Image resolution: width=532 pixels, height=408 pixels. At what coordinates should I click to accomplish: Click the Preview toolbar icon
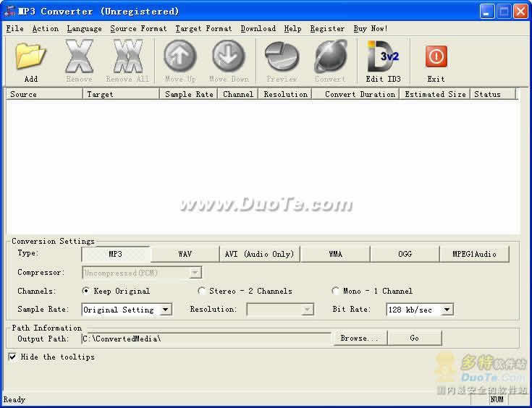click(282, 56)
